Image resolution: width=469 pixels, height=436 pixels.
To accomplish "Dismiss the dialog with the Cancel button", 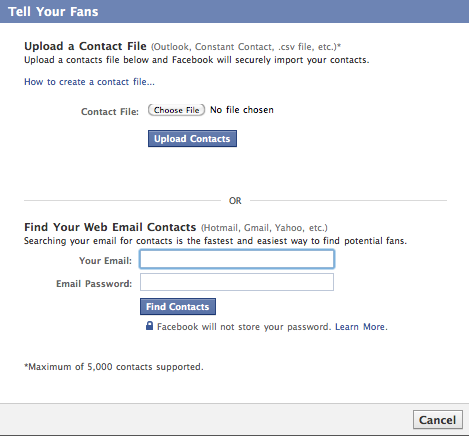I will click(x=437, y=420).
